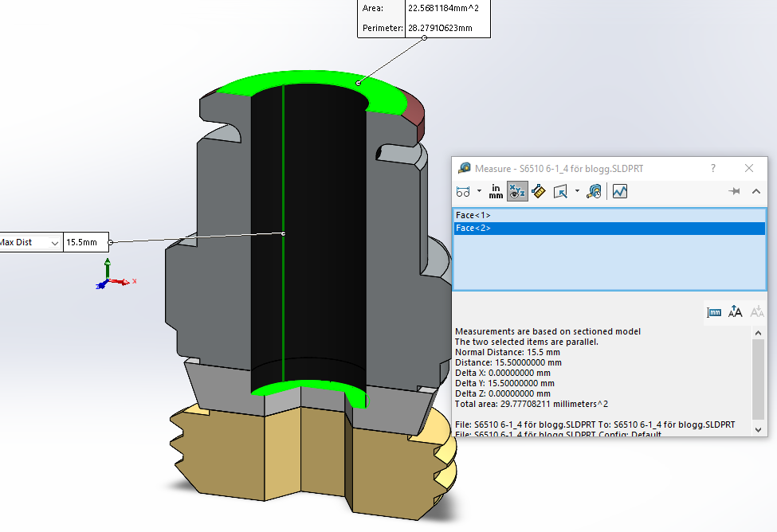Open Measurement History icon
Screen dimensions: 777x532
coord(594,191)
